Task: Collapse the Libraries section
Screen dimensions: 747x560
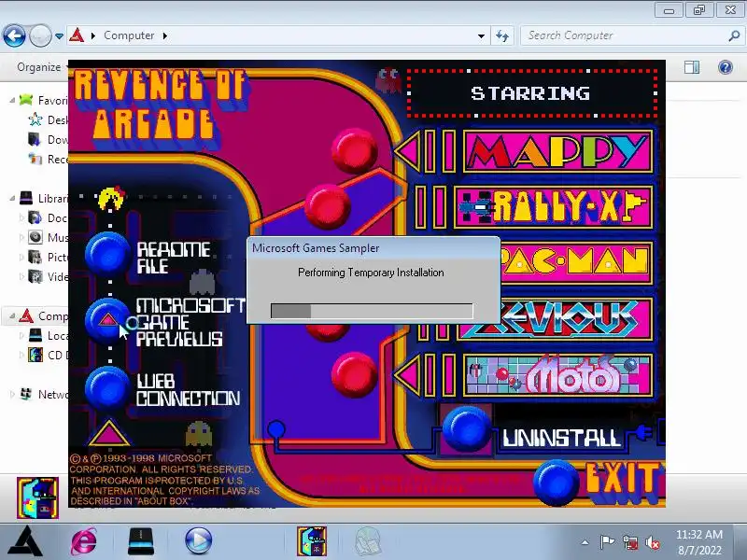Action: point(12,198)
